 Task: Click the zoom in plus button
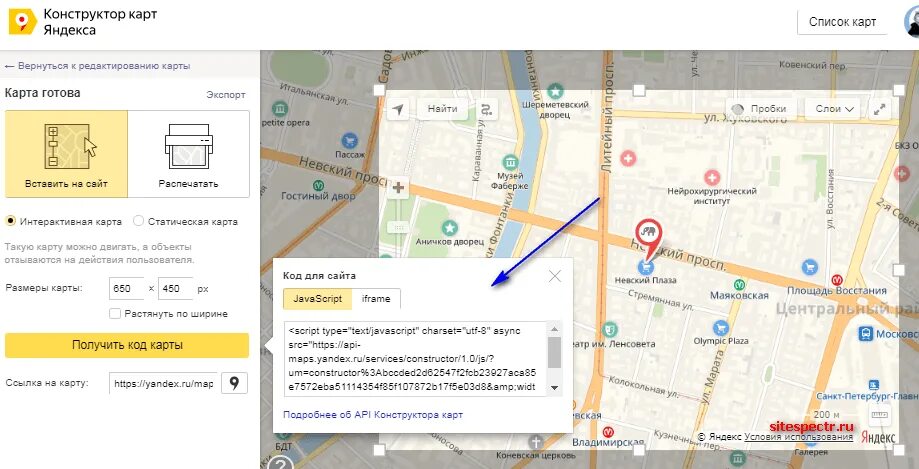[399, 188]
